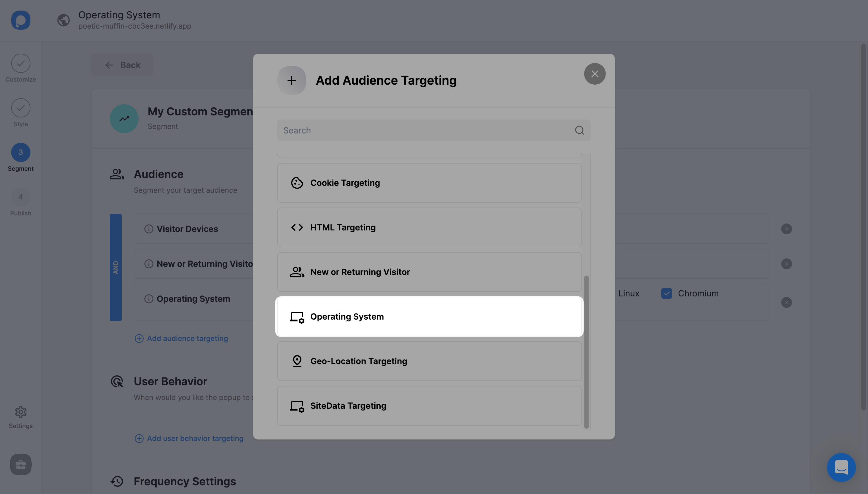This screenshot has width=868, height=494.
Task: Open the chat support bubble
Action: point(841,467)
